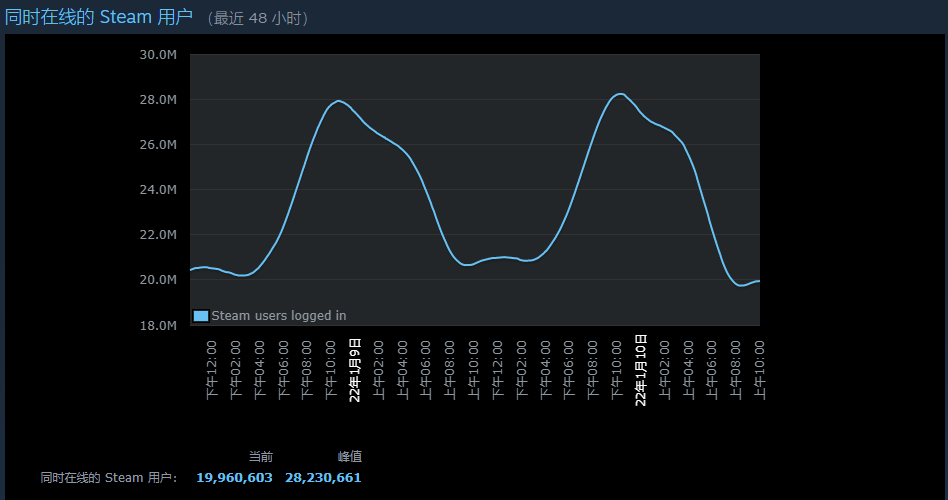Click the '同时在线的 Steam 用户:' row label
The image size is (948, 500).
(109, 478)
